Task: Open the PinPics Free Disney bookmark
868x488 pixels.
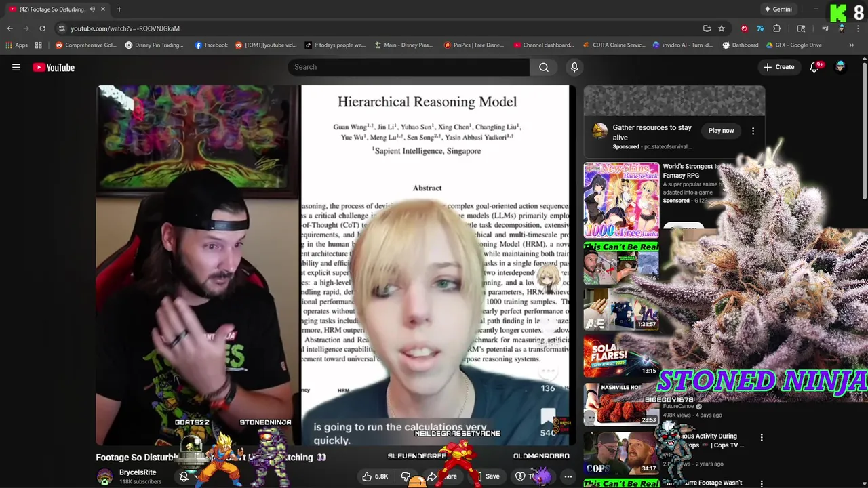Action: click(x=473, y=45)
